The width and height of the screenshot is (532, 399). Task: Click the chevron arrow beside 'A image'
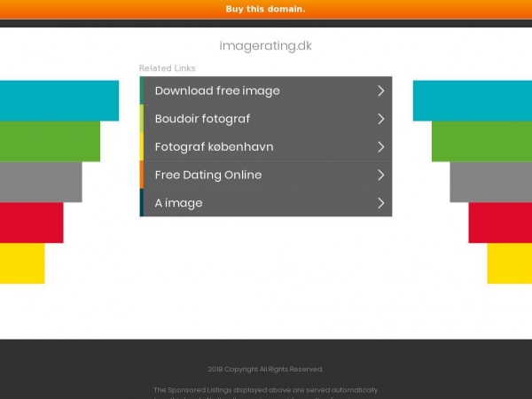381,203
